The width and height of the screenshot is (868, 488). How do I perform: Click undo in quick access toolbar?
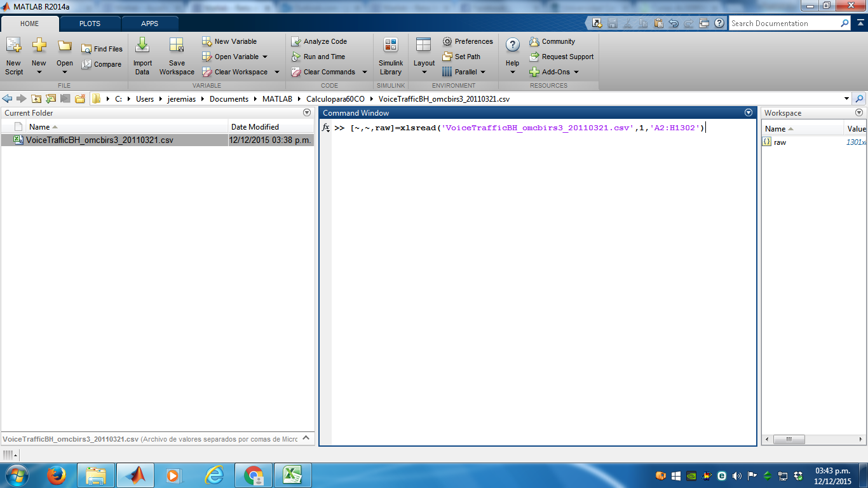coord(674,23)
